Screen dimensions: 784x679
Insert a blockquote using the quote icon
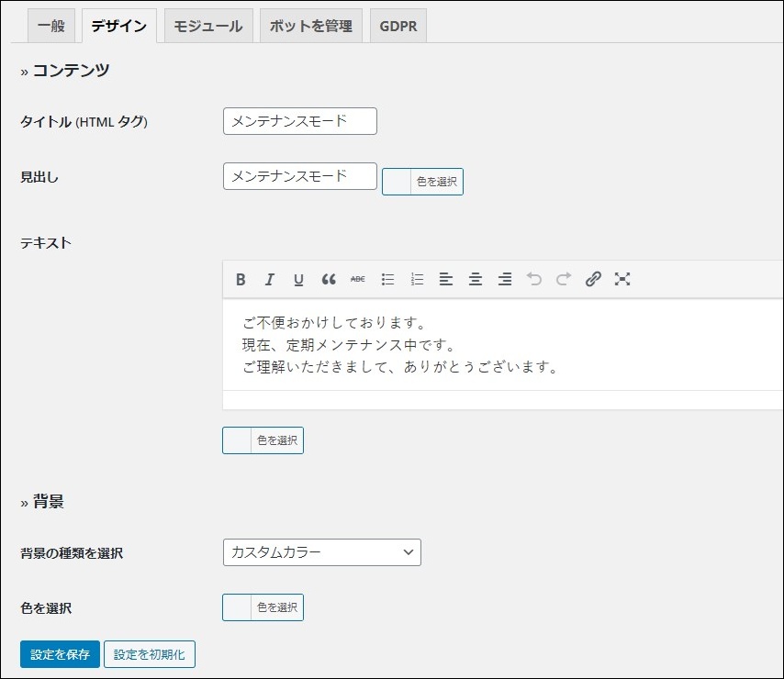pyautogui.click(x=329, y=280)
